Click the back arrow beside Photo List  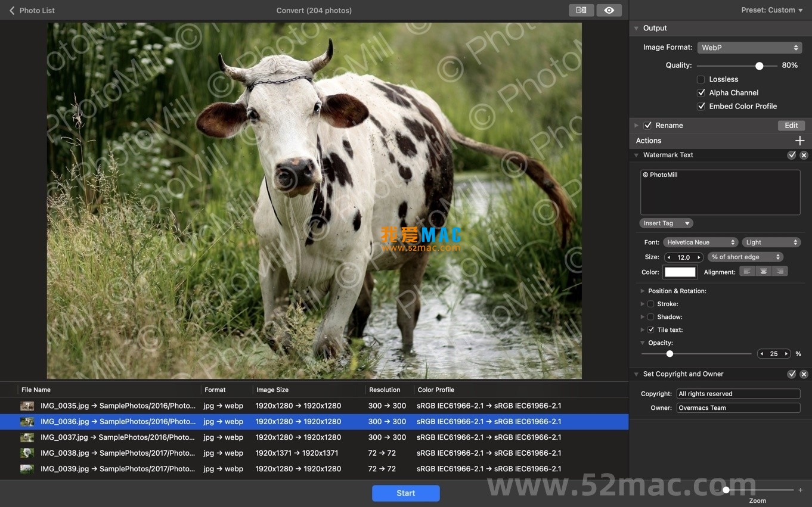coord(11,10)
